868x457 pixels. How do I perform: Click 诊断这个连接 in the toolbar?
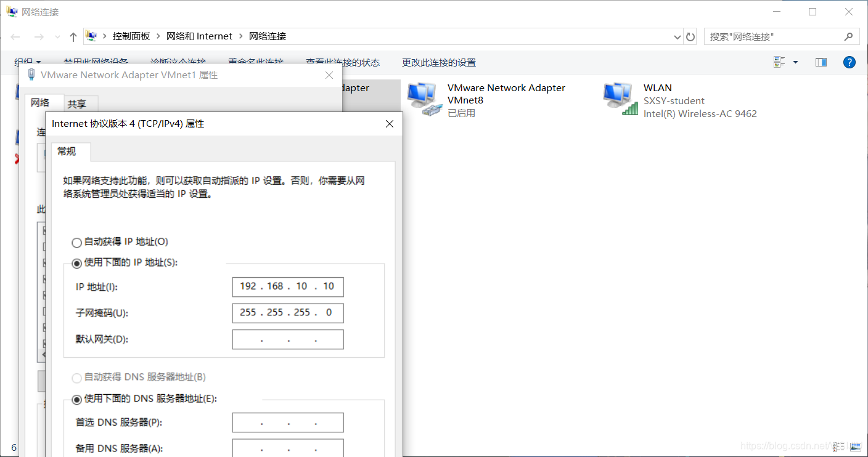[x=178, y=62]
